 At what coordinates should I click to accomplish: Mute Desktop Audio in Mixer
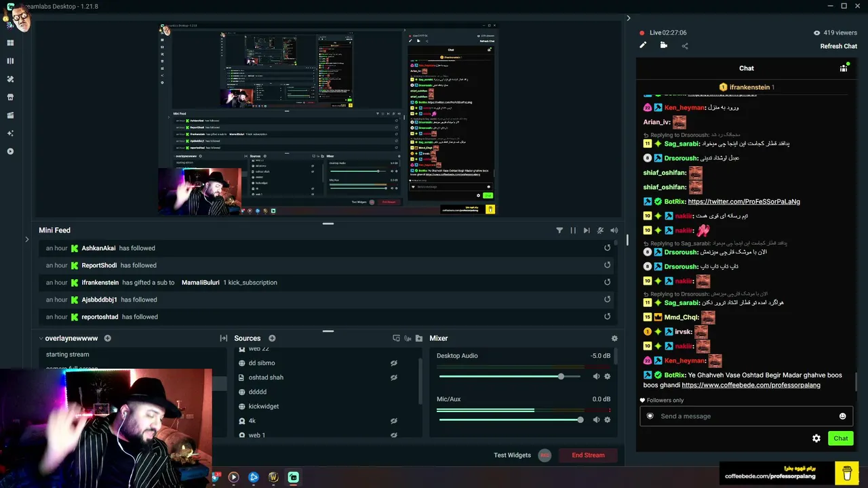coord(596,376)
